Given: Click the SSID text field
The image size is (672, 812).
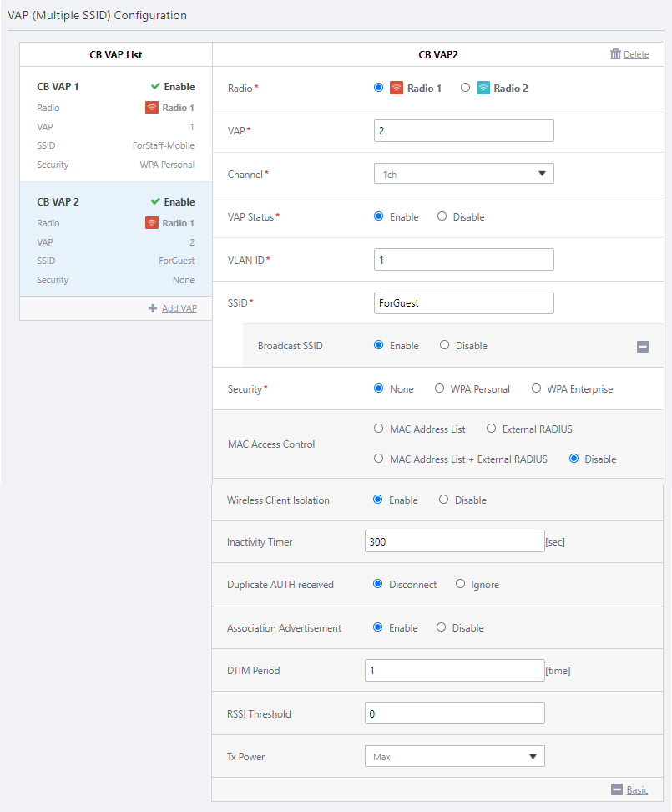Looking at the screenshot, I should pos(463,302).
